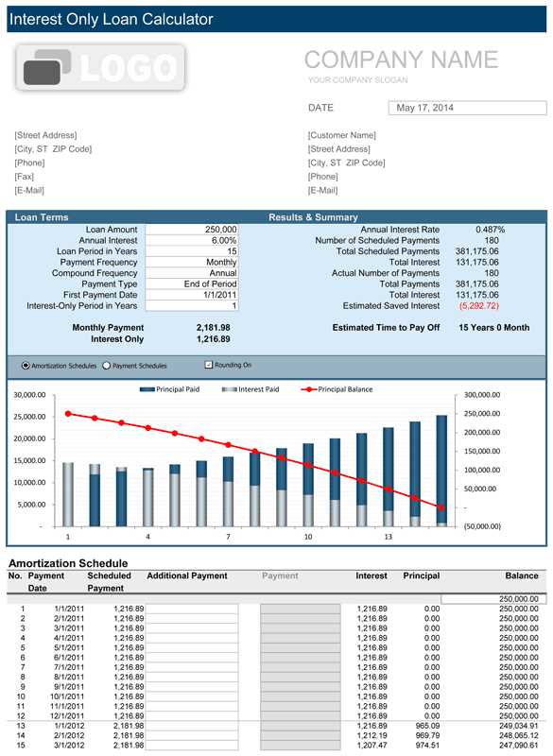Open the Payment Frequency dropdown showing Monthly
This screenshot has height=756, width=553.
coord(191,263)
